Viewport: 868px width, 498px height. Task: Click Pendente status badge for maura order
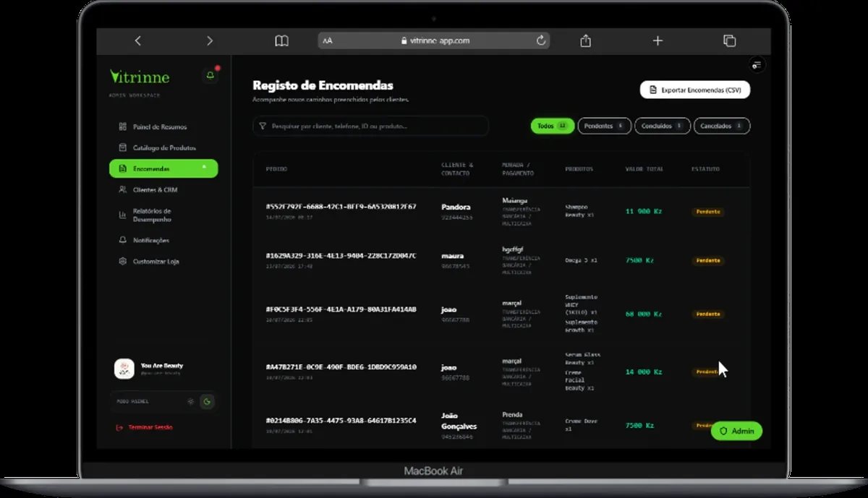click(708, 260)
